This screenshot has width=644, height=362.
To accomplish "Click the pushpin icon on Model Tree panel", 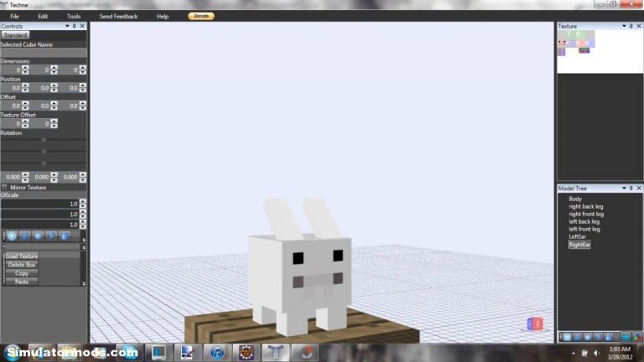I will click(631, 189).
